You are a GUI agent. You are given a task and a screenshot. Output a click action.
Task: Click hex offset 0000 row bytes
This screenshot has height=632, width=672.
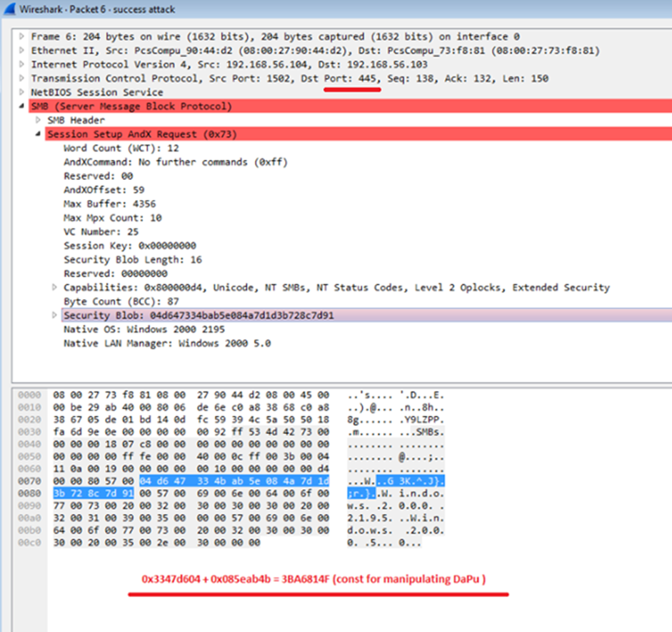(191, 395)
